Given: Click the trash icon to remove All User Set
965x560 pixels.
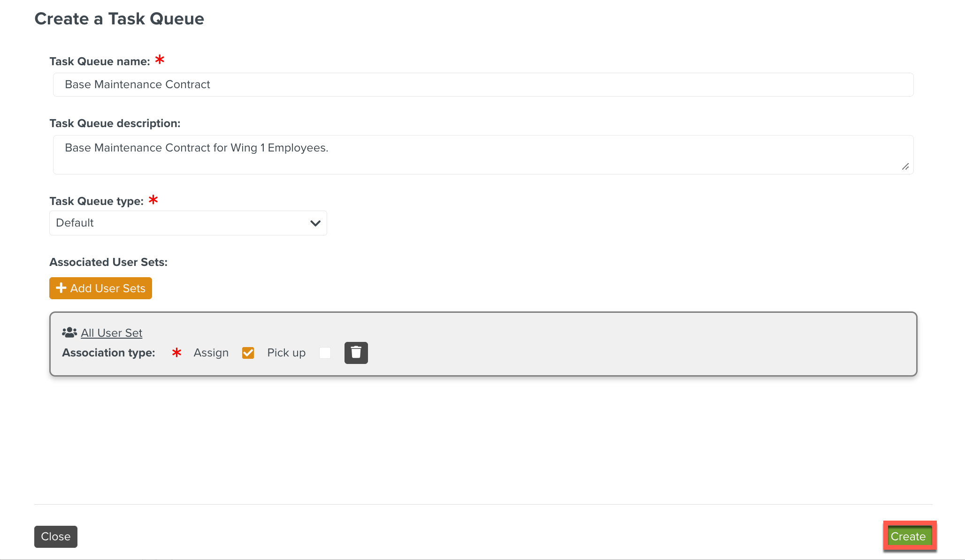Looking at the screenshot, I should coord(356,353).
